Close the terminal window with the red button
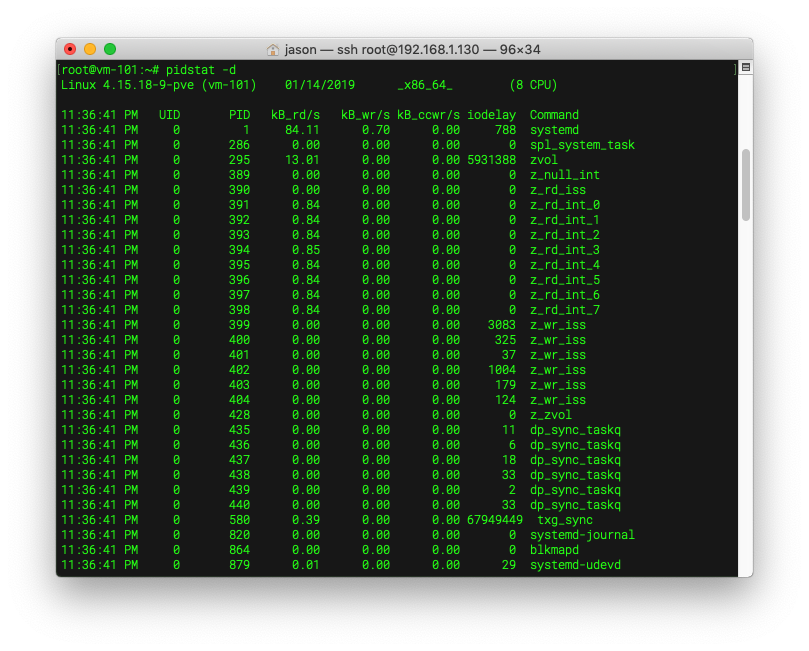This screenshot has width=809, height=651. 70,49
